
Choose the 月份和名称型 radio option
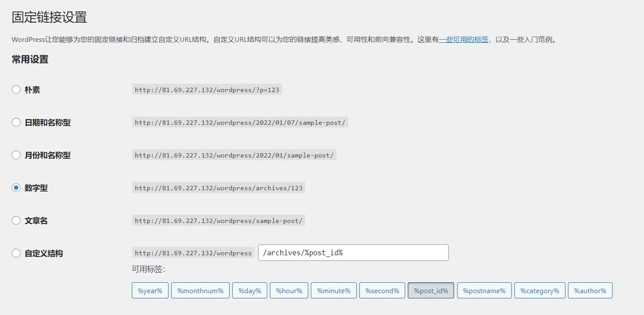point(16,155)
